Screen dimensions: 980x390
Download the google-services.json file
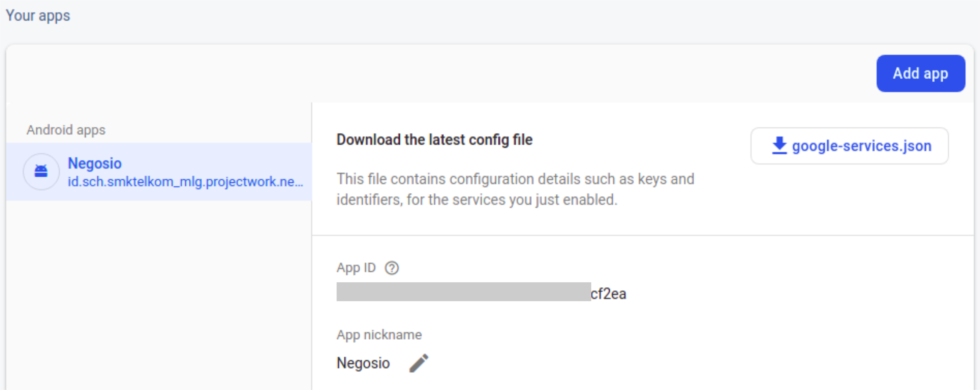click(849, 146)
